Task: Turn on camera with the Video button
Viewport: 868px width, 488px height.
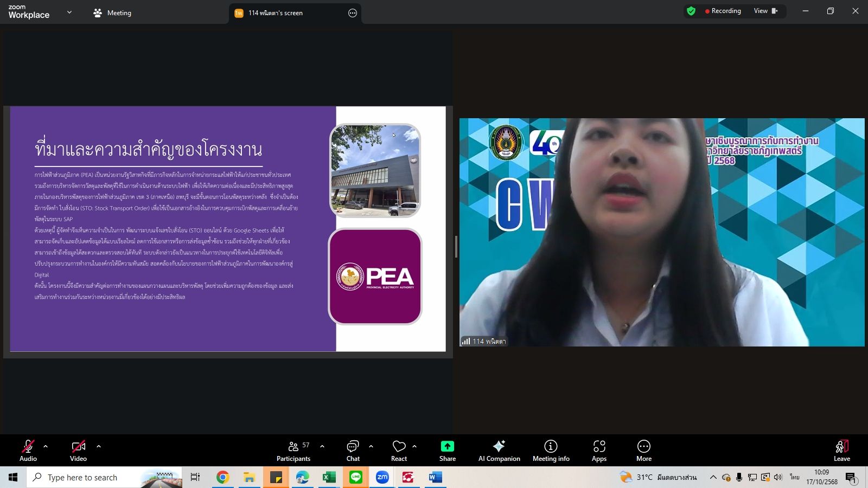Action: coord(78,450)
